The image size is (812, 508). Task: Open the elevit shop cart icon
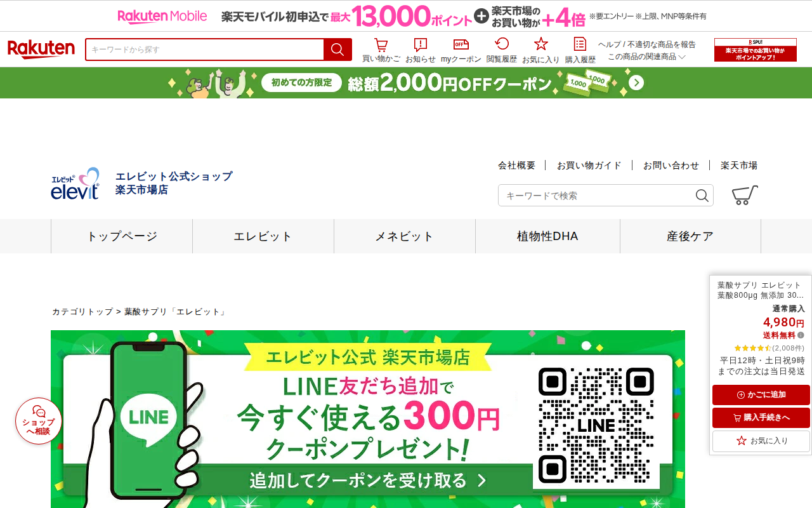(745, 195)
